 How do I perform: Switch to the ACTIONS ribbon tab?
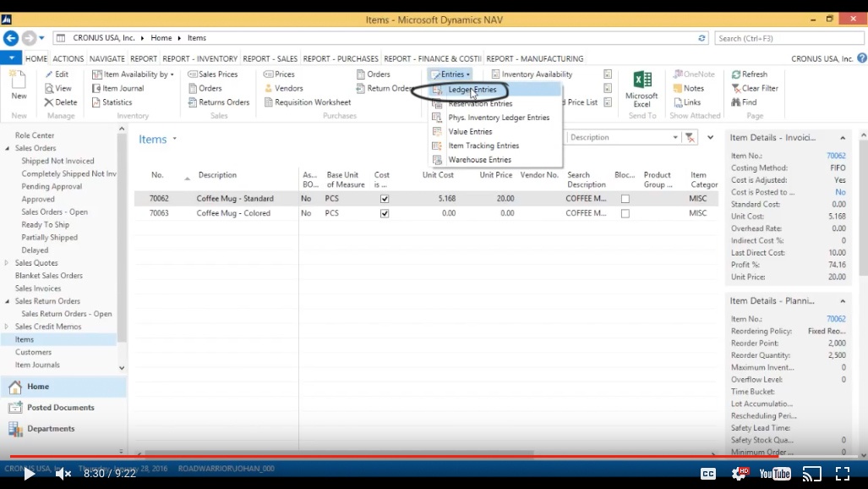coord(68,58)
